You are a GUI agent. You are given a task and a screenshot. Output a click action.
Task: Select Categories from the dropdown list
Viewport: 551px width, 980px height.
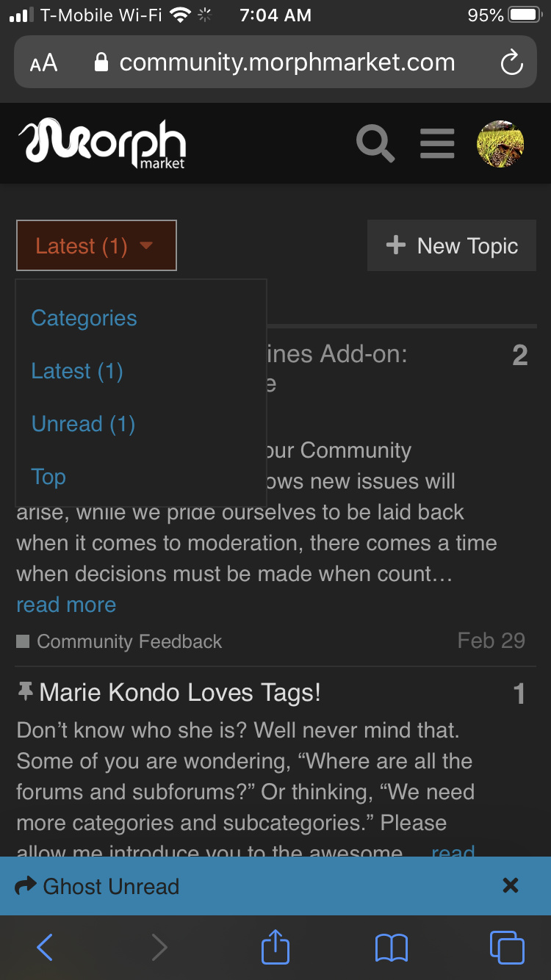[x=84, y=318]
